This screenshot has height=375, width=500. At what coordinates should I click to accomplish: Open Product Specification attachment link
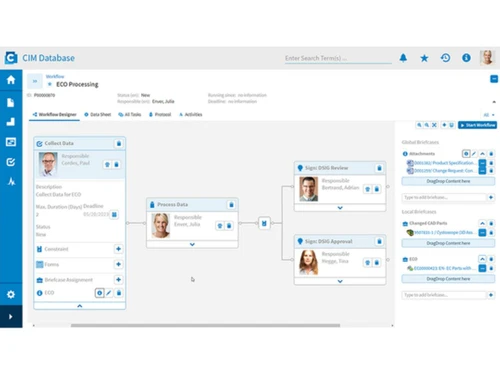(x=444, y=163)
